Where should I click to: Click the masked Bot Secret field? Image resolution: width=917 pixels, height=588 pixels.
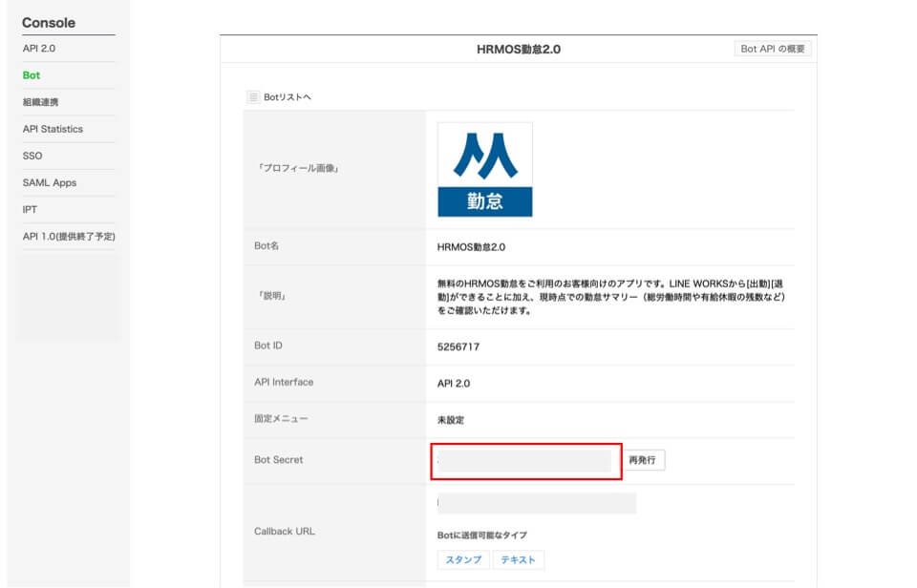[524, 461]
